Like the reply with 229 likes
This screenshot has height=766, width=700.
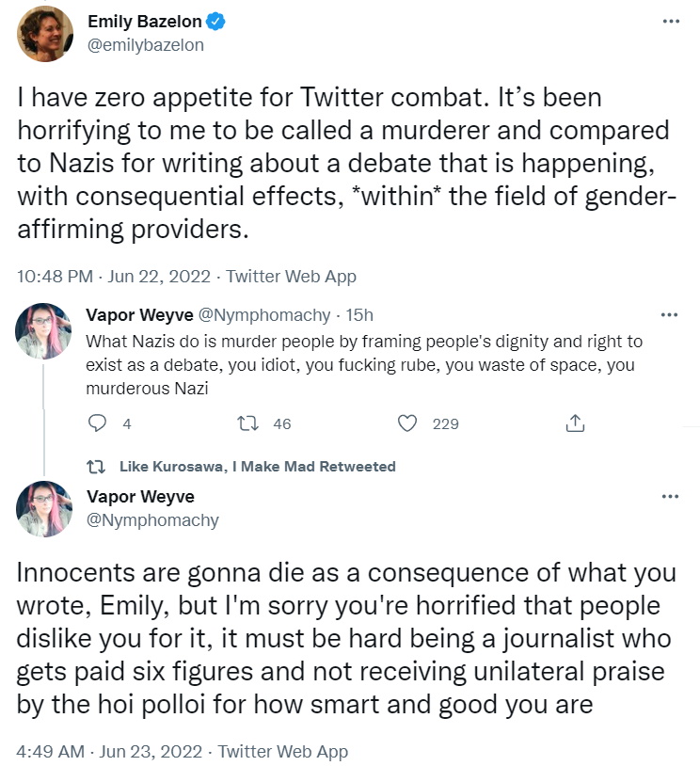tap(407, 423)
